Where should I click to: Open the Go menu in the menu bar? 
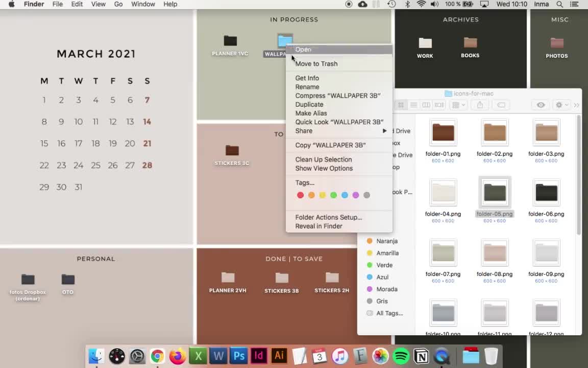tap(118, 4)
